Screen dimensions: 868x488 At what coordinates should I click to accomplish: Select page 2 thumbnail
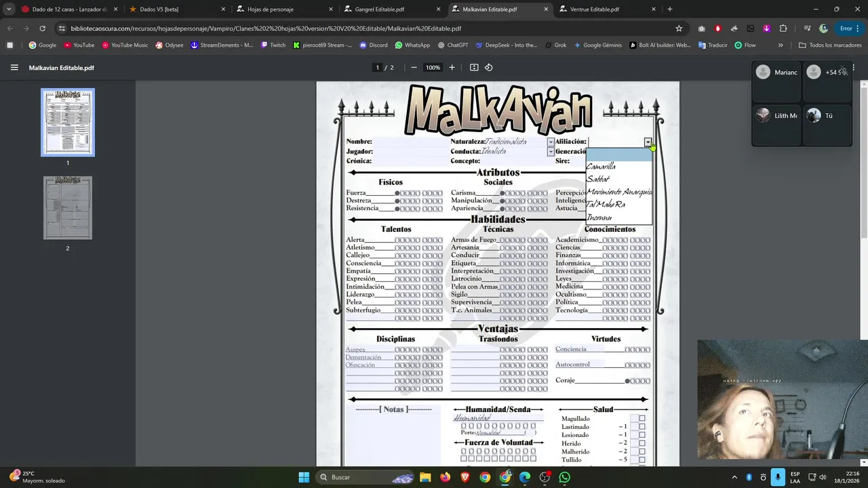[68, 208]
